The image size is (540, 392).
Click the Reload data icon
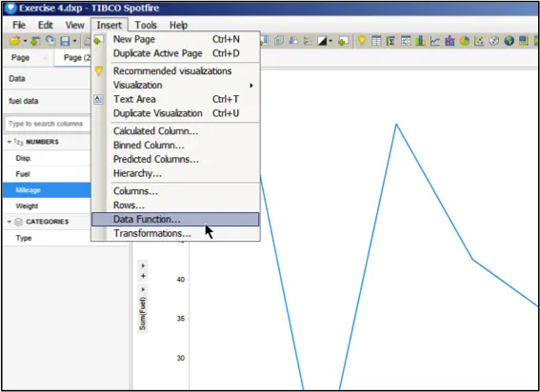(x=50, y=41)
